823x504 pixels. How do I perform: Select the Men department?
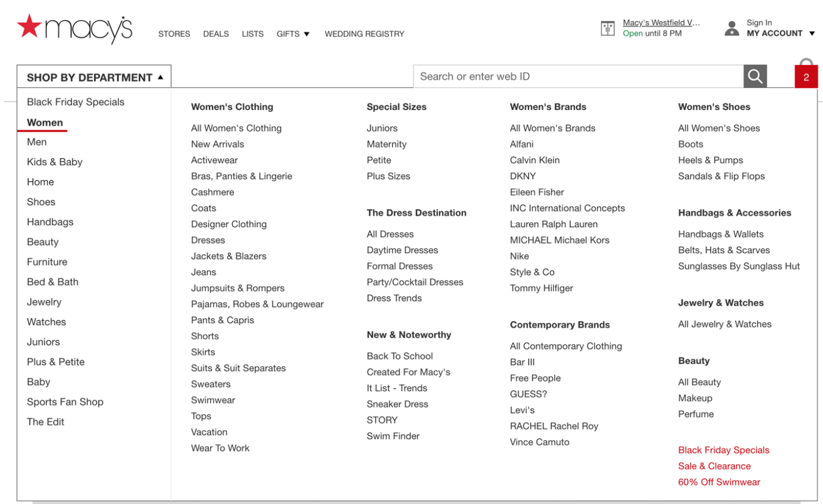pos(37,142)
